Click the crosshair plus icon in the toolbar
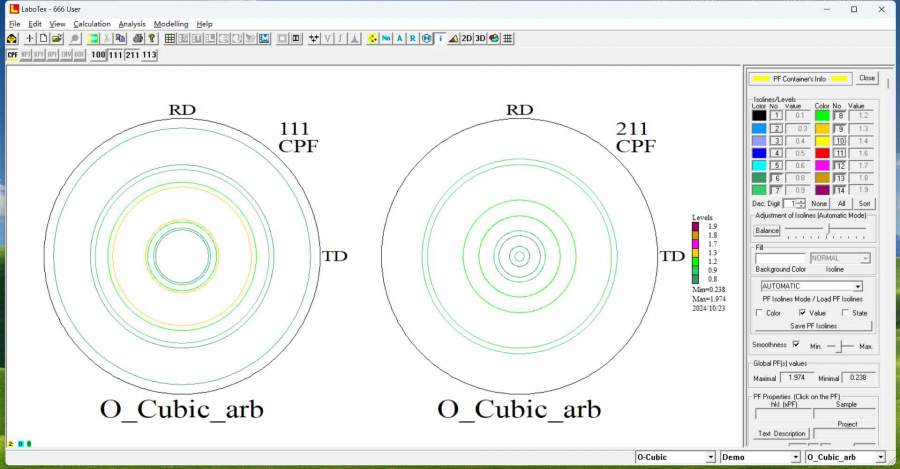This screenshot has width=900, height=469. pyautogui.click(x=30, y=38)
